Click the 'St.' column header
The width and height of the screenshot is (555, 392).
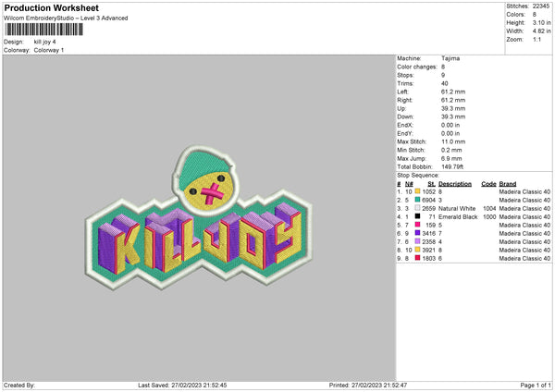click(x=431, y=184)
